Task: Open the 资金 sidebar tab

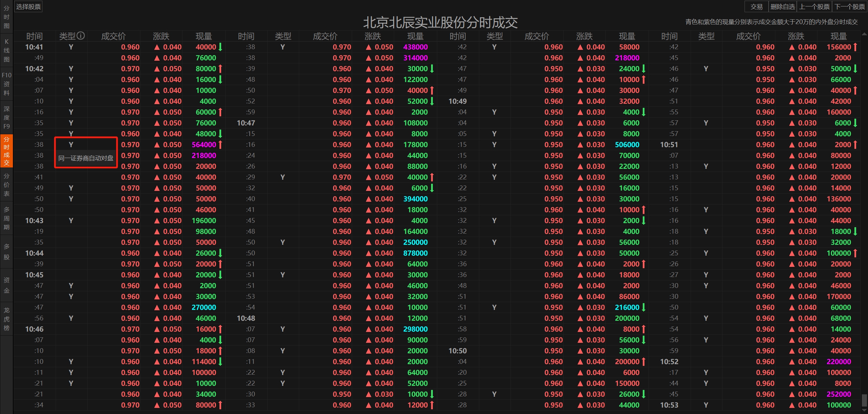Action: click(6, 285)
